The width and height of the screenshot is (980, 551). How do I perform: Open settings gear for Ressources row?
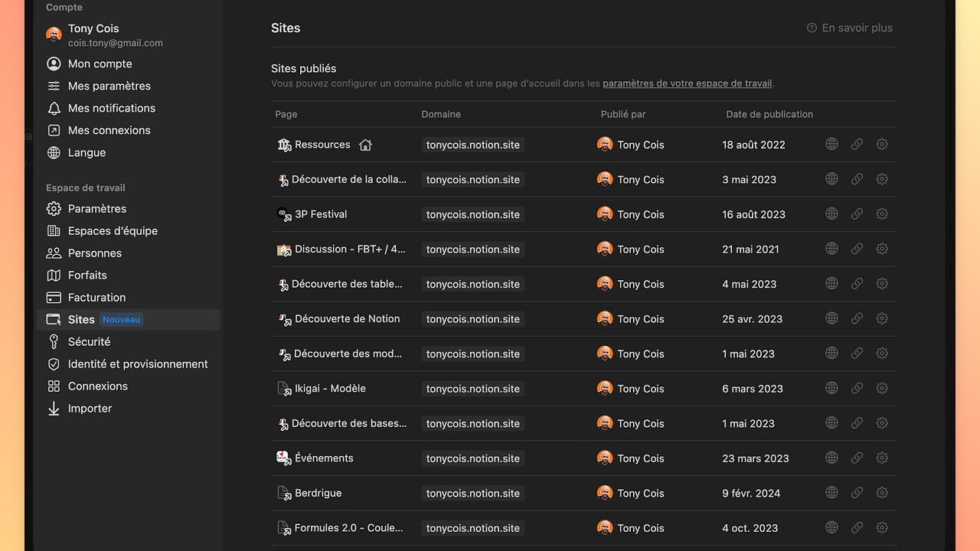click(x=882, y=144)
